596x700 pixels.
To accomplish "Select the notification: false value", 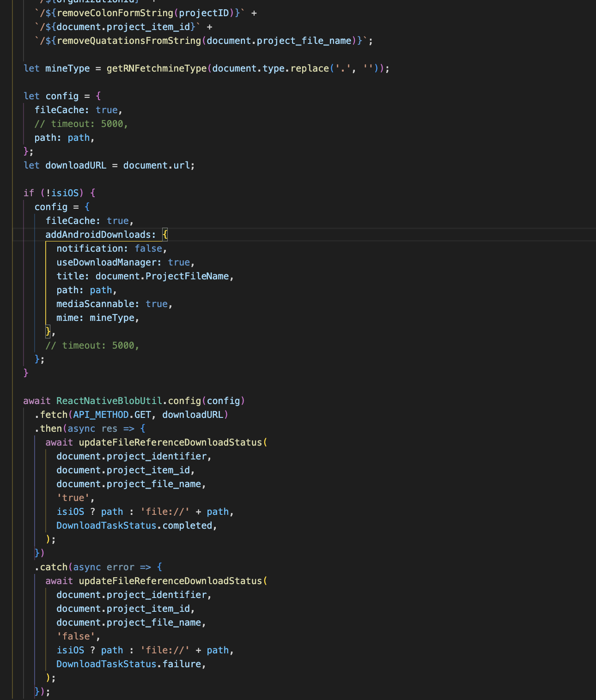I will (x=148, y=248).
